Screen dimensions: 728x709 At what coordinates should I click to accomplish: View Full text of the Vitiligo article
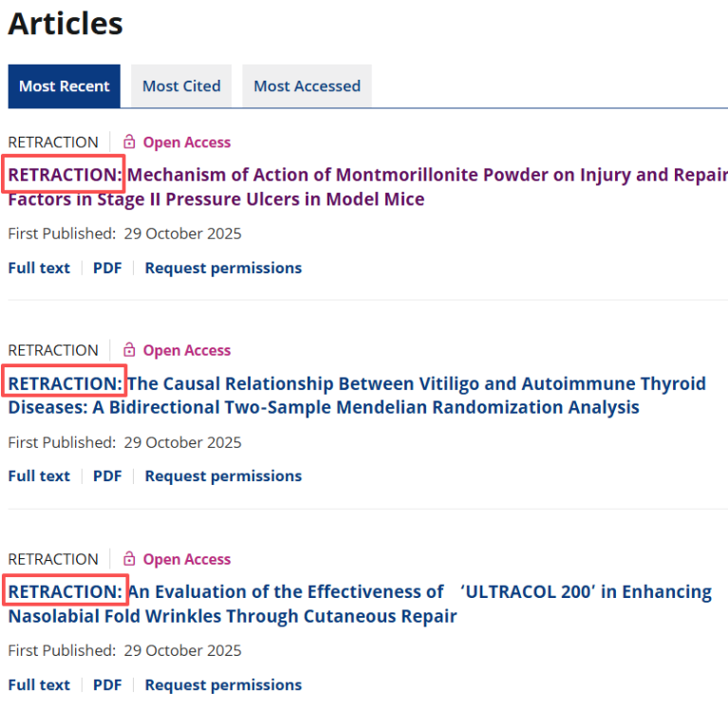pyautogui.click(x=39, y=476)
